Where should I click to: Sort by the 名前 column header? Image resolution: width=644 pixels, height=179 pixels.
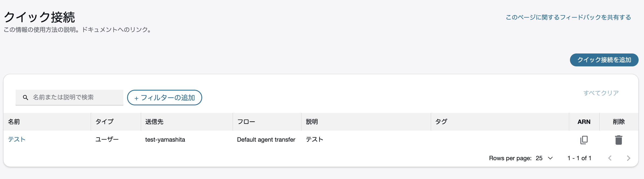[x=14, y=121]
